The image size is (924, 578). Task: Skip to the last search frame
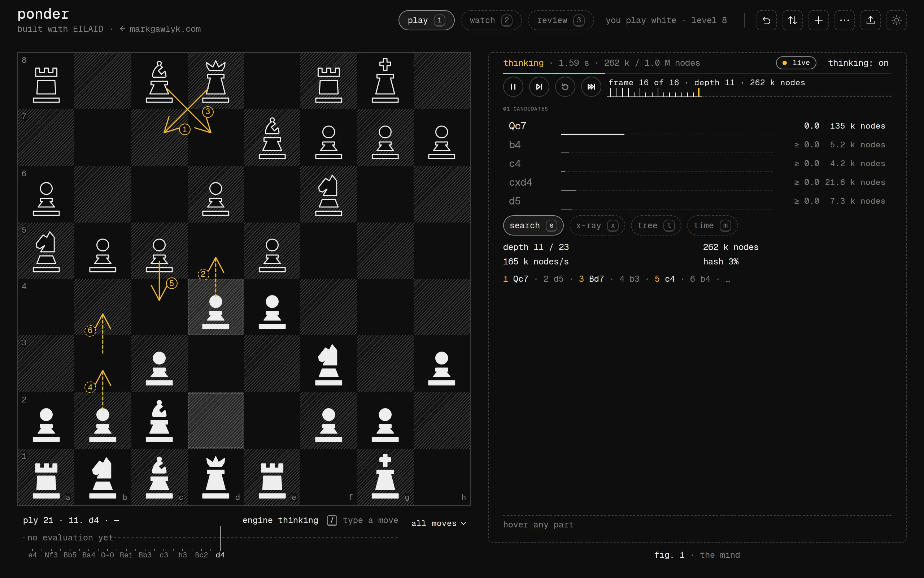[591, 87]
